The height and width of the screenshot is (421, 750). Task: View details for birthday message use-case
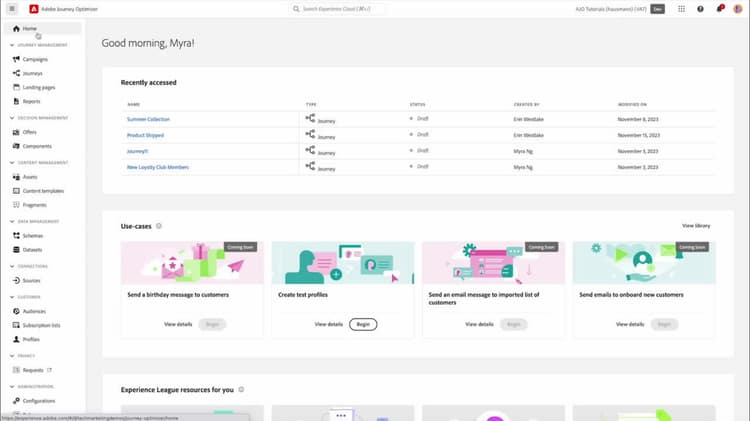(178, 324)
